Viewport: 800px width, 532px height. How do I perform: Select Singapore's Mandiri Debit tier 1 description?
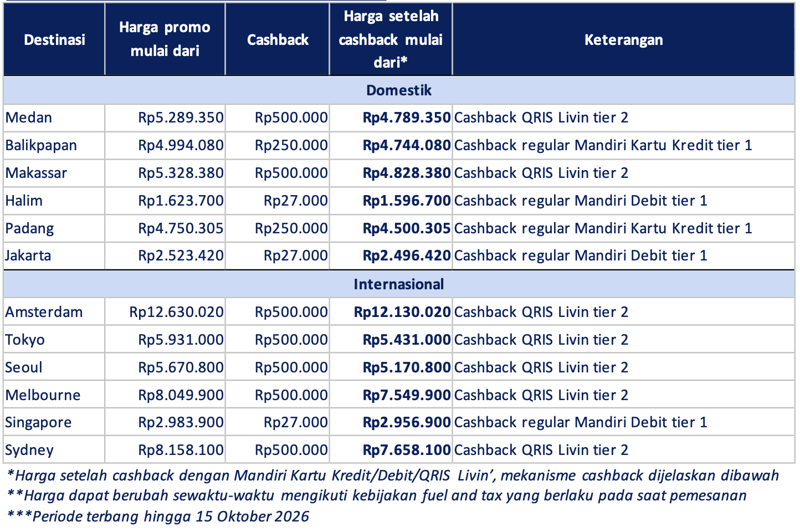pos(581,422)
